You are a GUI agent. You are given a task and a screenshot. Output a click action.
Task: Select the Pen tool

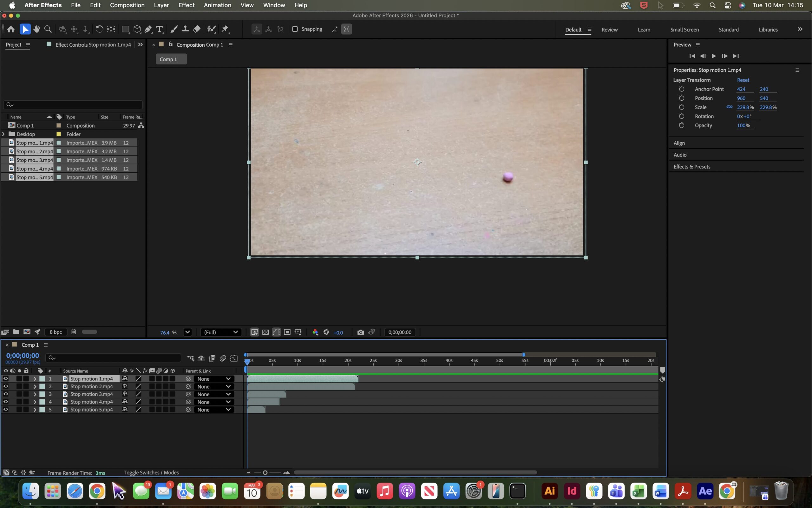148,29
